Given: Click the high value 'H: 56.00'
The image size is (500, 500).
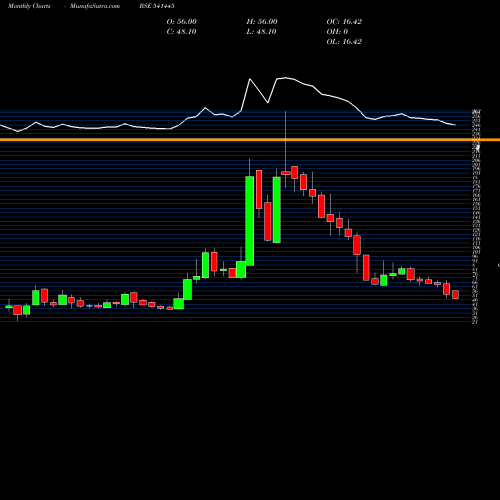Looking at the screenshot, I should coord(262,22).
